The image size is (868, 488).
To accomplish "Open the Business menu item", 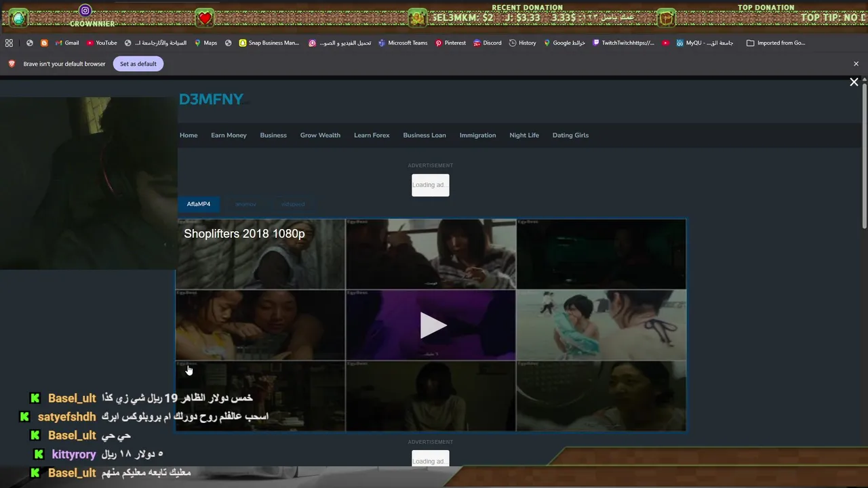I will click(x=273, y=135).
